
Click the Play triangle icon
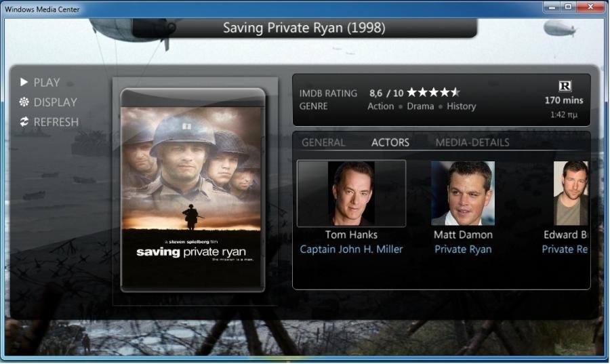[24, 82]
